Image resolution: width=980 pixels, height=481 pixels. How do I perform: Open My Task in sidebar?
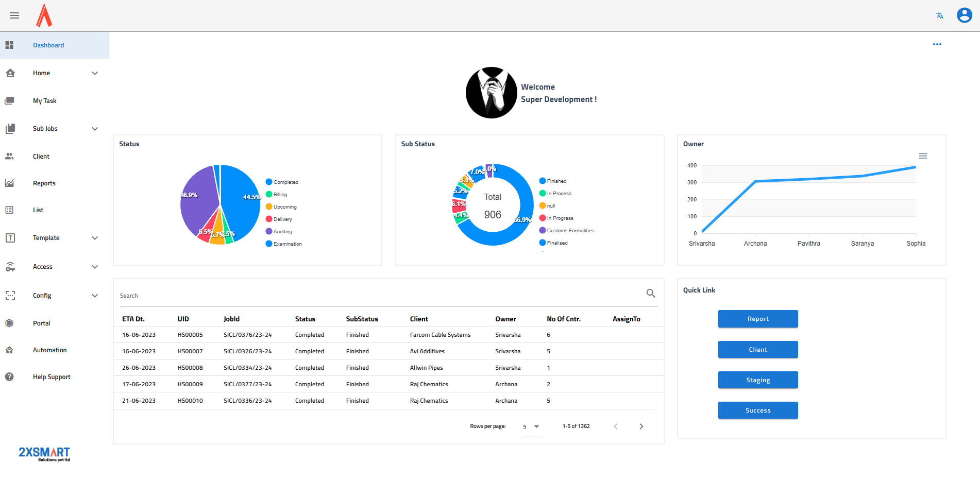point(45,101)
